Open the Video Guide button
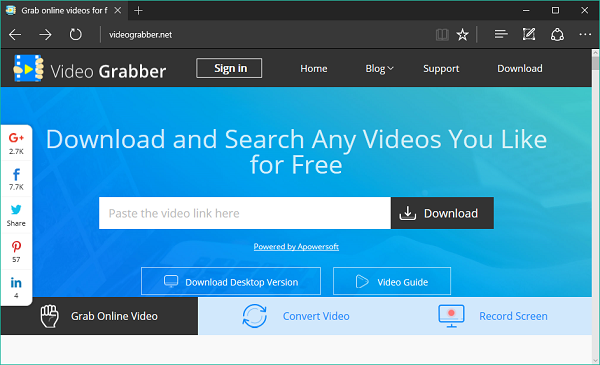600x365 pixels. (392, 281)
